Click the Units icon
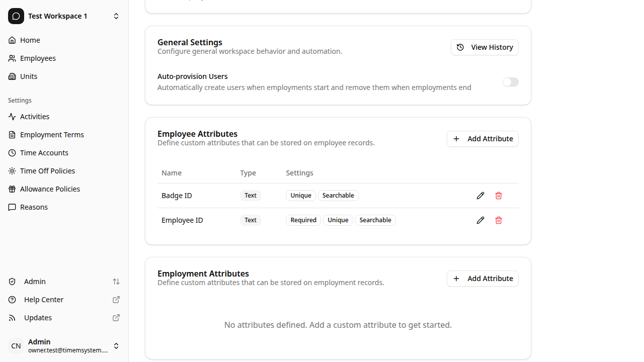 tap(12, 76)
